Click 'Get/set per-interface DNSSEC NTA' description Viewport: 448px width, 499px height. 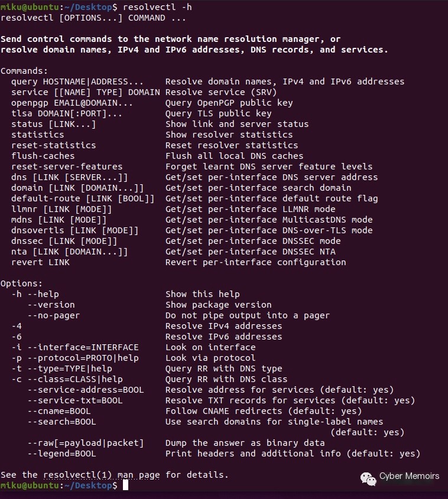[250, 252]
